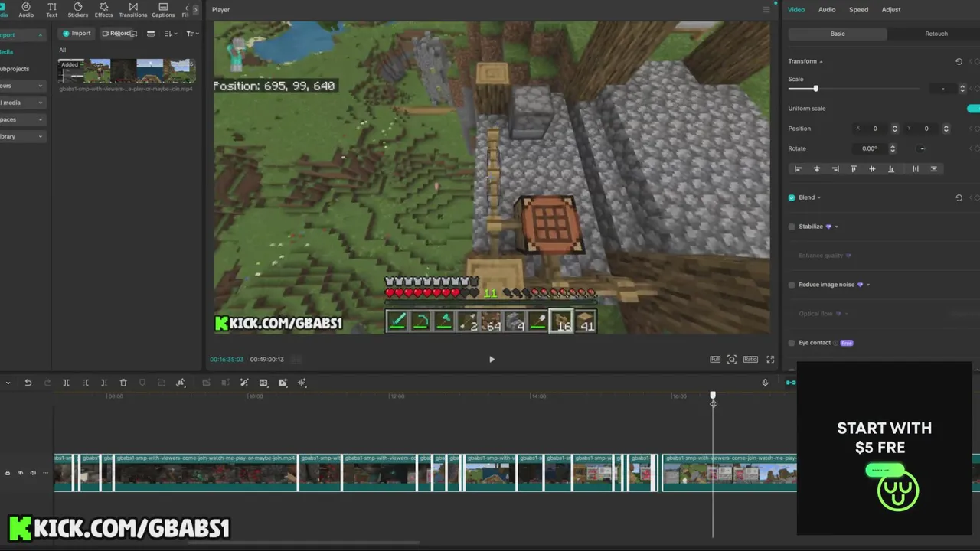The width and height of the screenshot is (980, 551).
Task: Open the Transitions tab
Action: point(133,10)
